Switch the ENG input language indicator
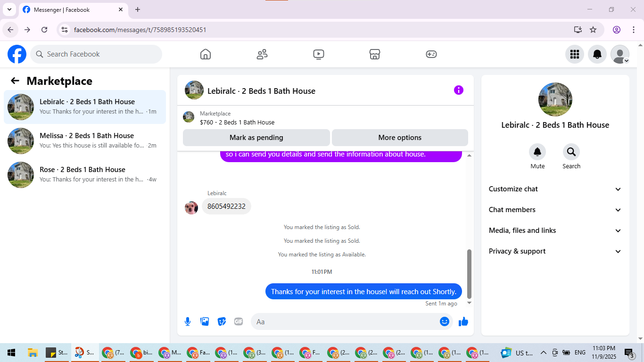The height and width of the screenshot is (362, 644). pyautogui.click(x=580, y=353)
